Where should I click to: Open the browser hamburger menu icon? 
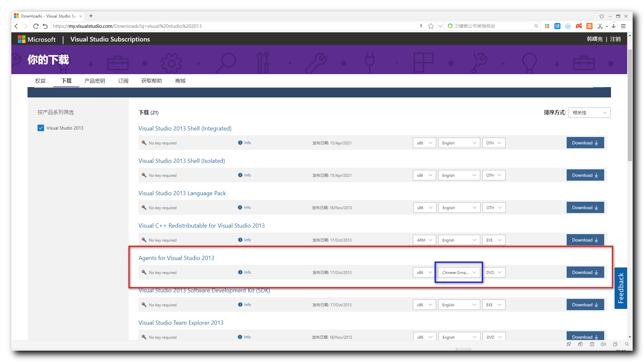click(623, 26)
